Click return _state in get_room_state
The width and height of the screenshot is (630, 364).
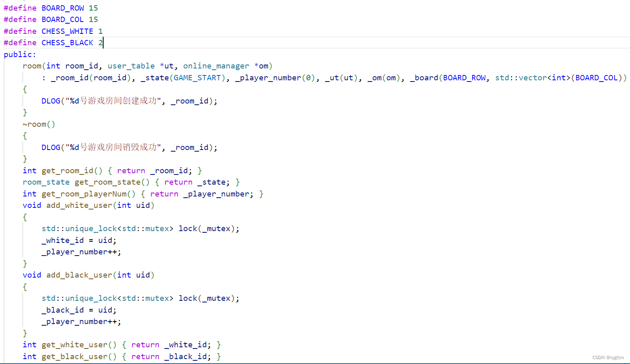pos(197,182)
